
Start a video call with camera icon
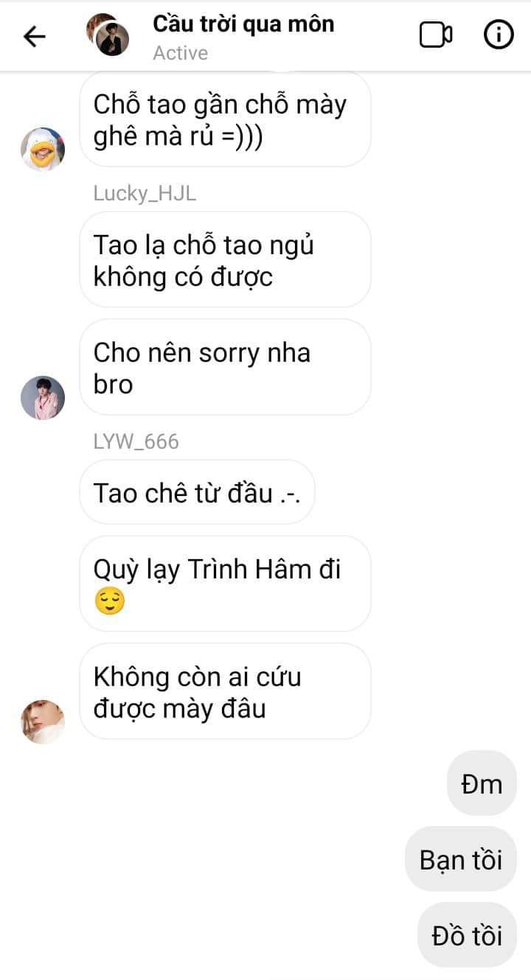tap(436, 35)
